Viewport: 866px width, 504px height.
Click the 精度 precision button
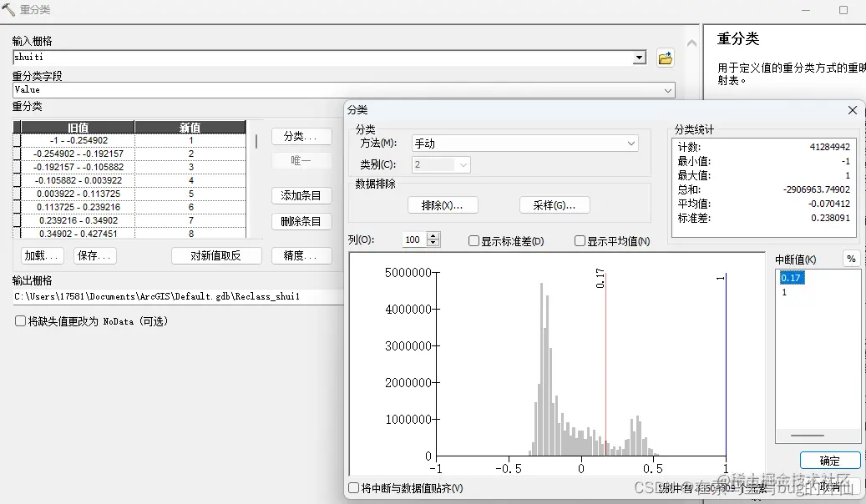301,255
